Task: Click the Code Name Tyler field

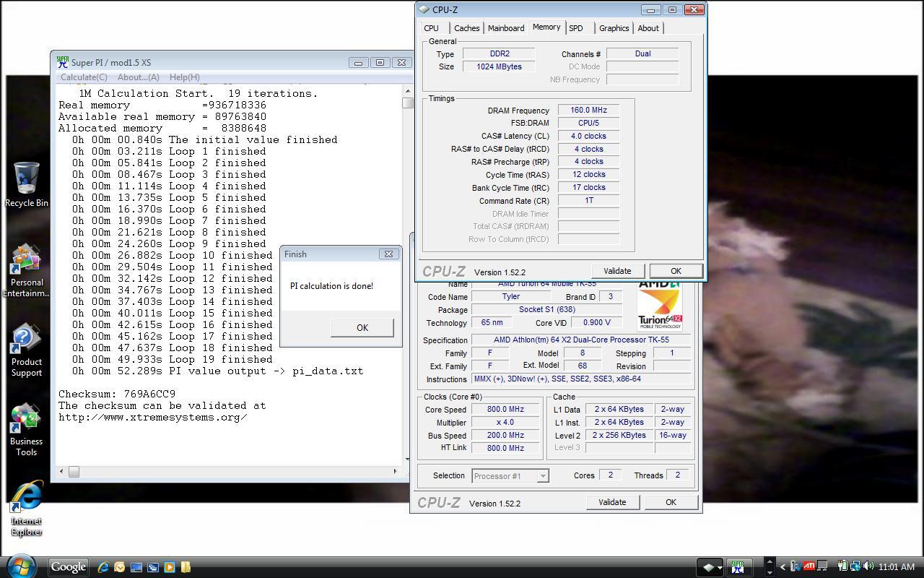Action: coord(510,296)
